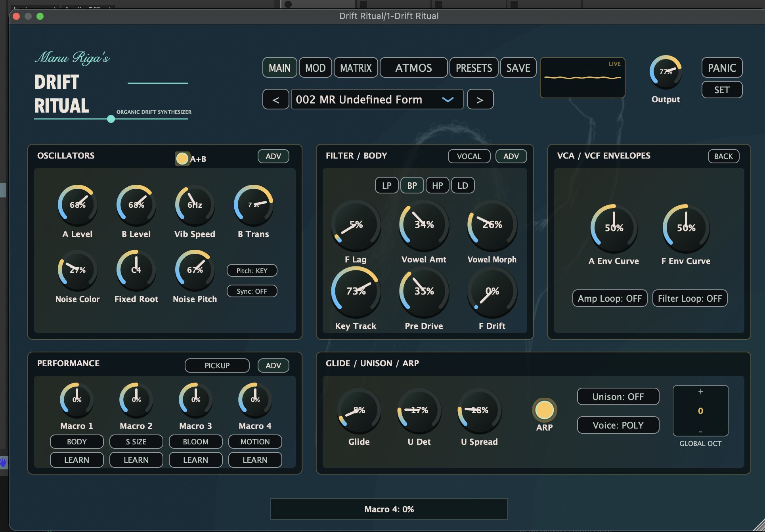Viewport: 765px width, 532px height.
Task: Click the F Lag knob
Action: (356, 225)
